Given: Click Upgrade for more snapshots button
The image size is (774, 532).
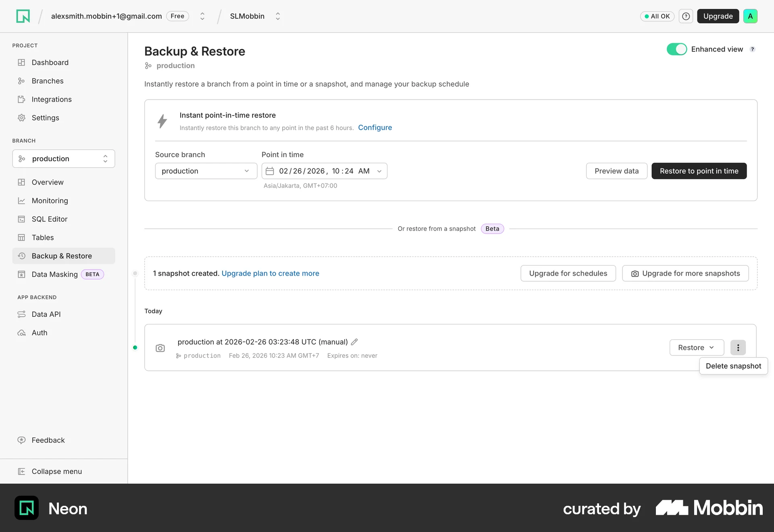Looking at the screenshot, I should [685, 273].
